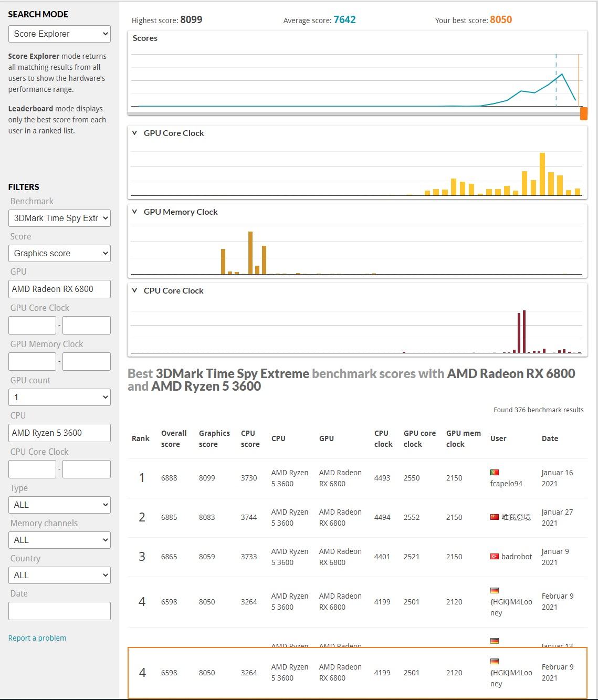This screenshot has height=700, width=598.
Task: Click the peak of the Scores line chart
Action: [x=562, y=74]
